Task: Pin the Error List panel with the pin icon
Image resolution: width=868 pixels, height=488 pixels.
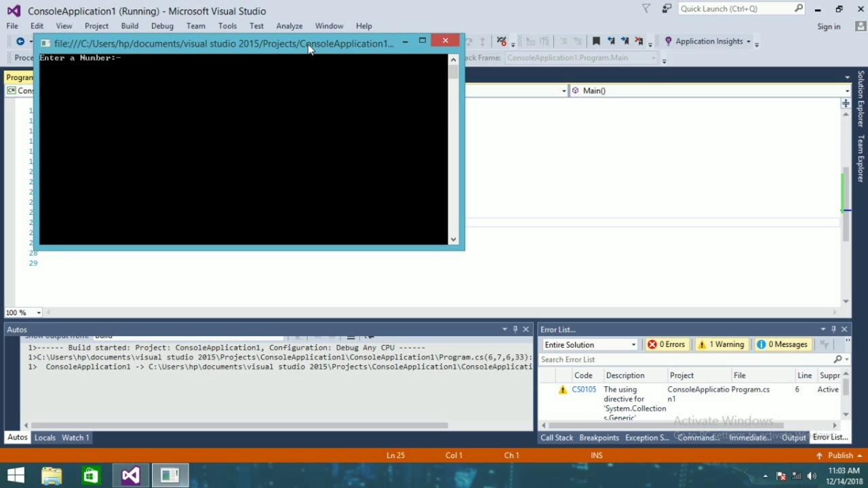Action: pyautogui.click(x=833, y=329)
